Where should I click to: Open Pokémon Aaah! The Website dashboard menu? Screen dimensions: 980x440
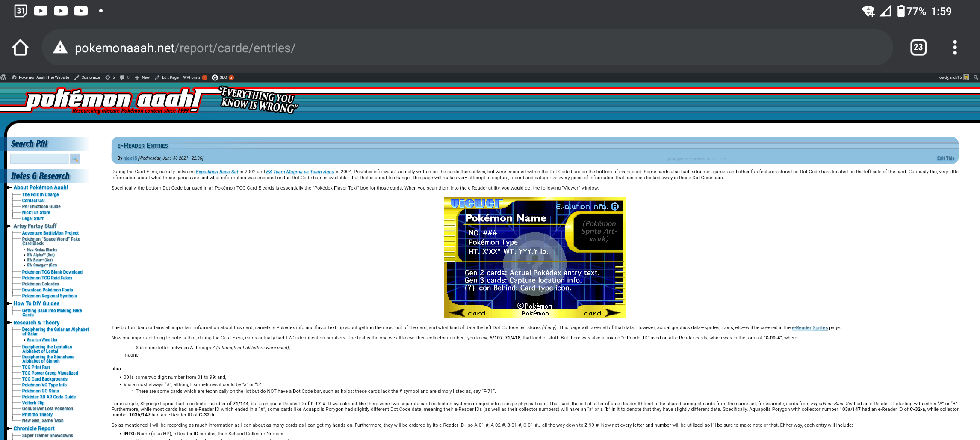pos(40,77)
